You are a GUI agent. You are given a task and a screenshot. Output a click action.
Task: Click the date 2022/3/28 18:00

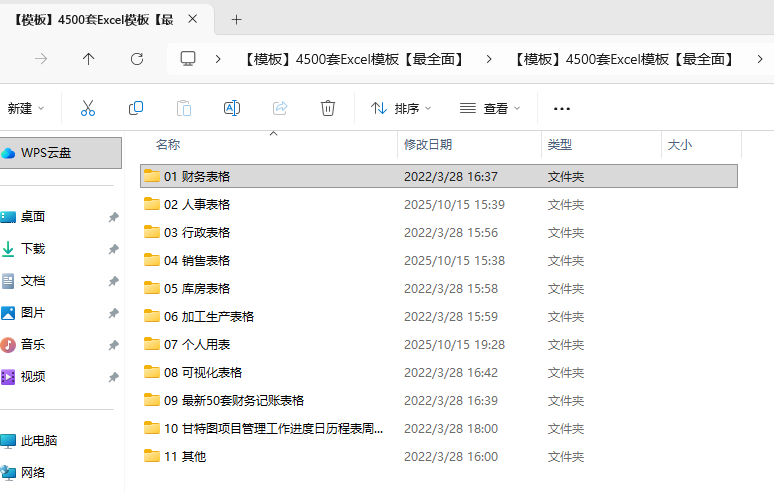(x=451, y=428)
